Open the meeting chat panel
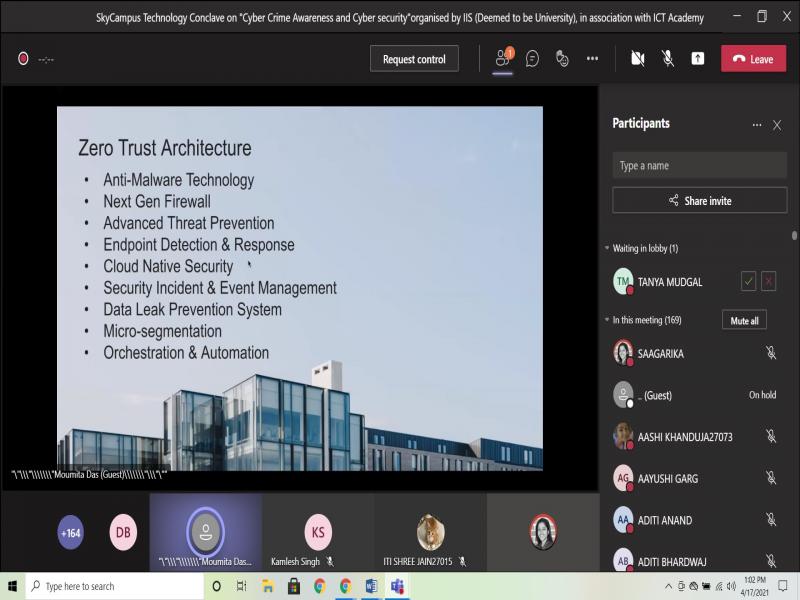The width and height of the screenshot is (800, 600). tap(532, 59)
